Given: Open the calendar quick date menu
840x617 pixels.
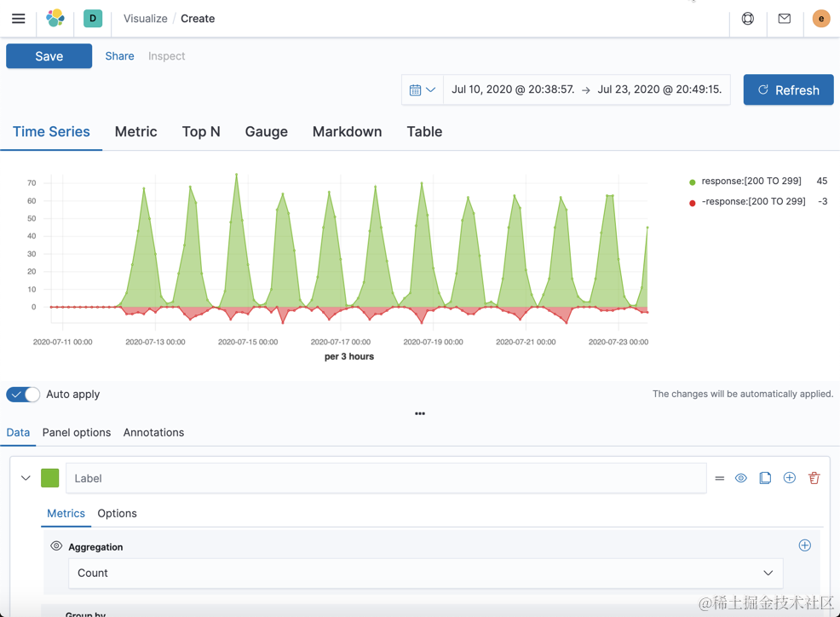Looking at the screenshot, I should 423,89.
